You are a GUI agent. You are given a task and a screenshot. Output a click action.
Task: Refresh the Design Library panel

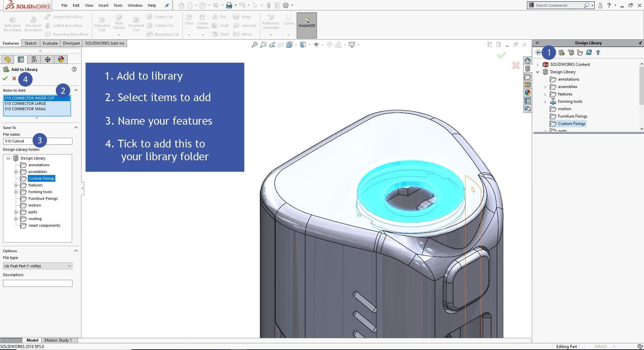tap(589, 52)
